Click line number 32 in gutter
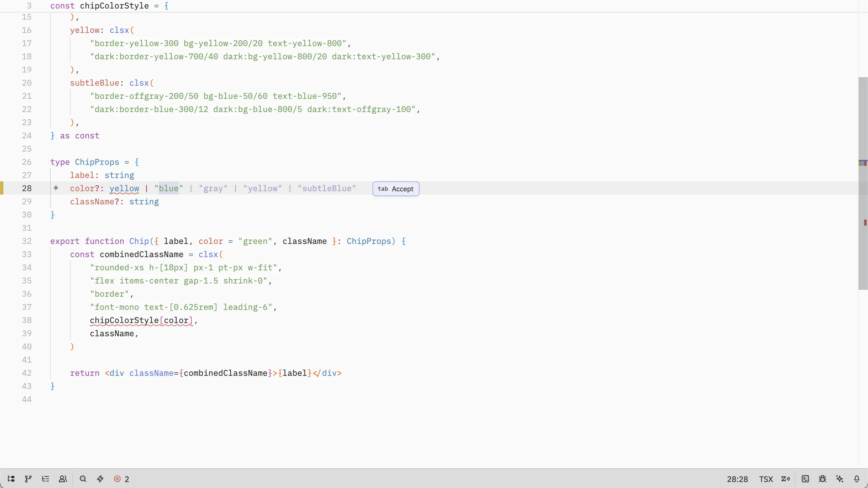The height and width of the screenshot is (488, 868). 27,241
